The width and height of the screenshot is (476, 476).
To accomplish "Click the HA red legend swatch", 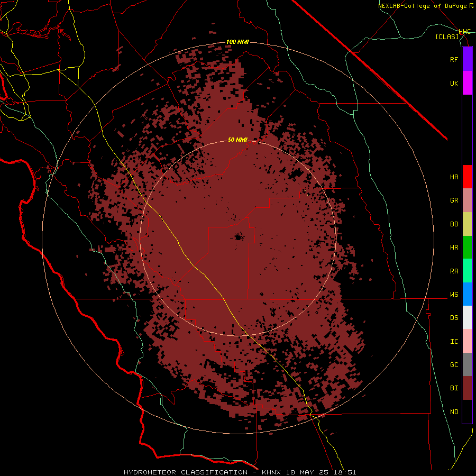I will (467, 177).
